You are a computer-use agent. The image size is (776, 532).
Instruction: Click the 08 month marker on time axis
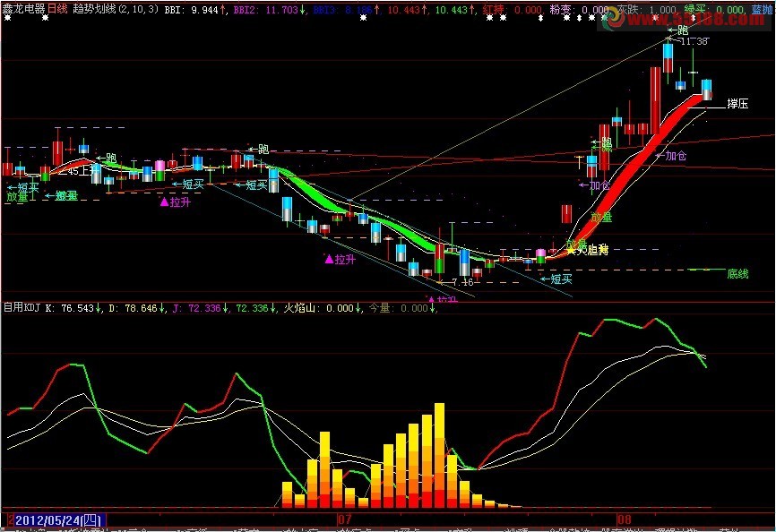[x=625, y=519]
